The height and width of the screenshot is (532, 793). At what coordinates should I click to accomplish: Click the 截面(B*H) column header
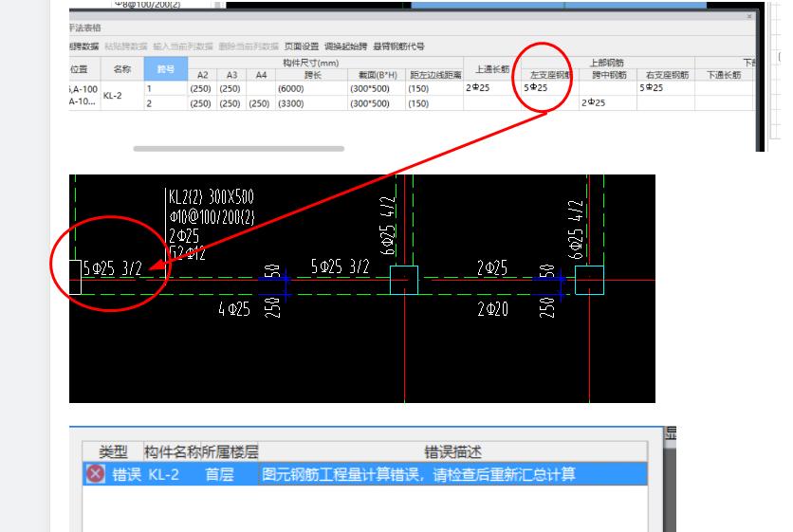click(x=378, y=75)
